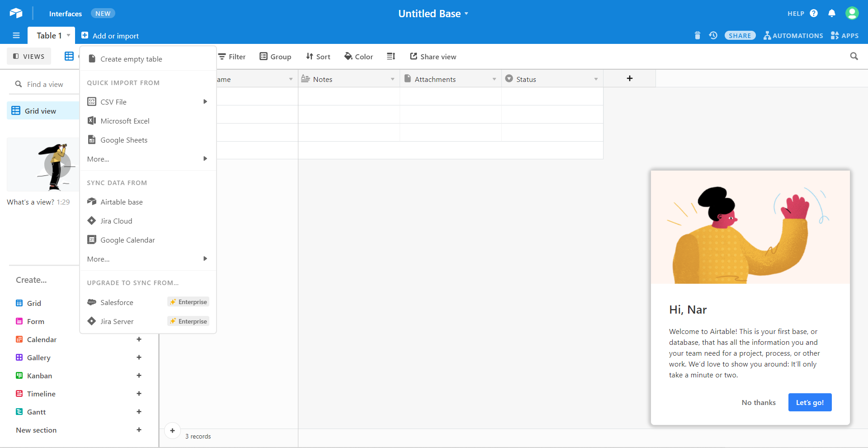Screen dimensions: 868x448
Task: Add a Kanban view with its plus icon
Action: [x=139, y=376]
